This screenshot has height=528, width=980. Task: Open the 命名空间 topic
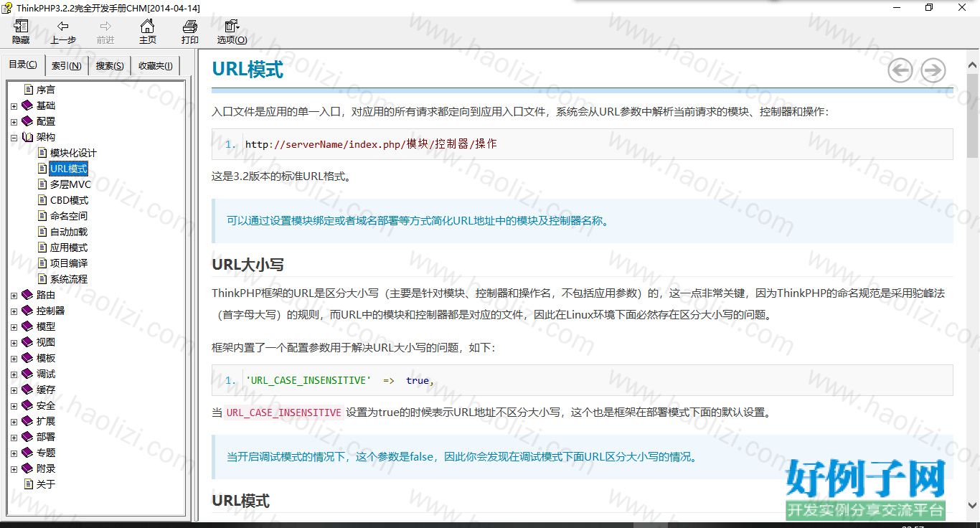click(x=69, y=216)
